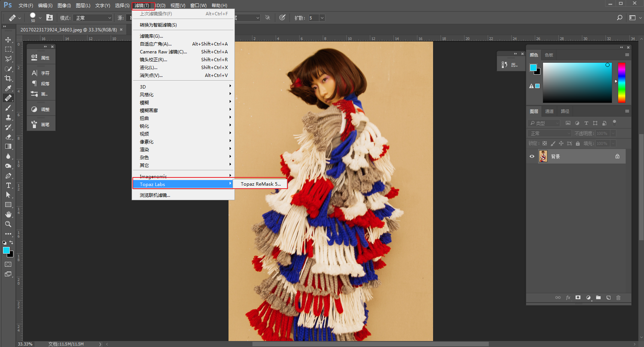Viewport: 644px width, 347px height.
Task: Open the layer filter 类型 dropdown
Action: click(545, 123)
